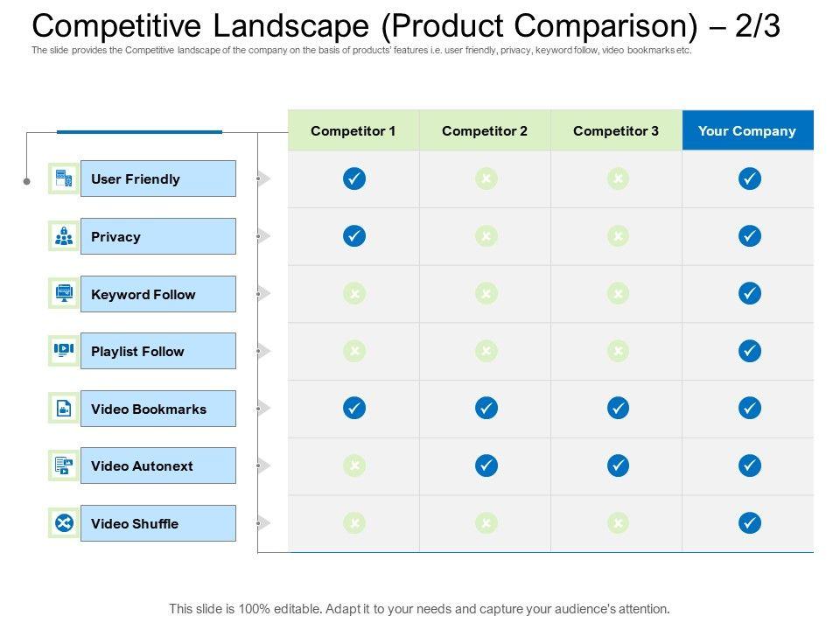Click the User Friendly feature icon
Viewport: 840px width, 630px height.
pos(64,179)
